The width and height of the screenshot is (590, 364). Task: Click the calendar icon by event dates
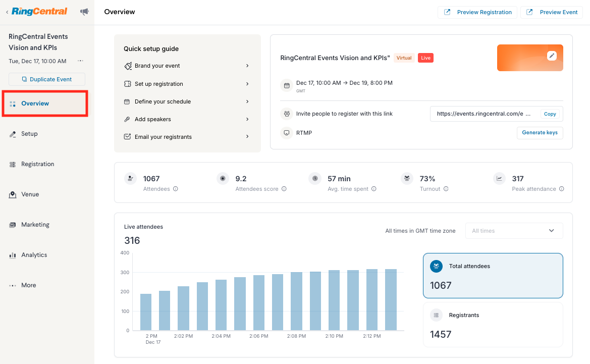coord(287,85)
